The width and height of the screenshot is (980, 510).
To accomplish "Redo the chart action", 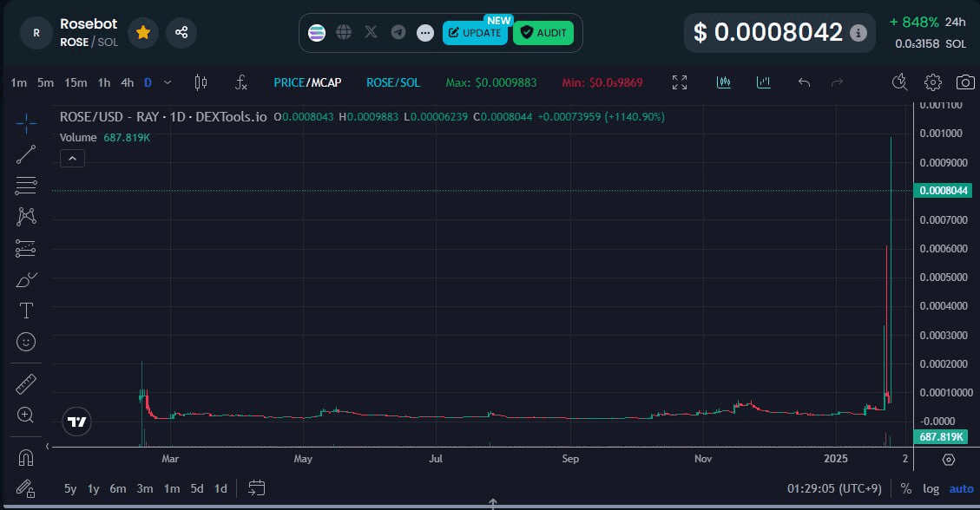I will [x=838, y=82].
